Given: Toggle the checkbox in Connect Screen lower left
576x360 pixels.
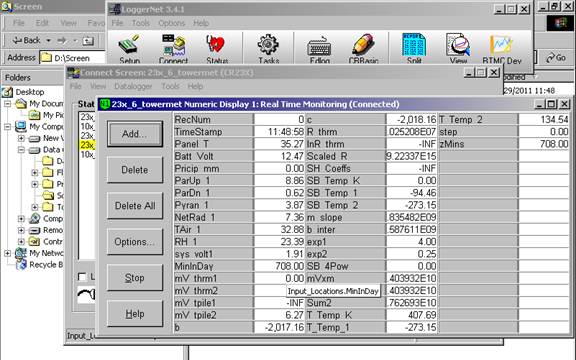Looking at the screenshot, I should click(82, 277).
